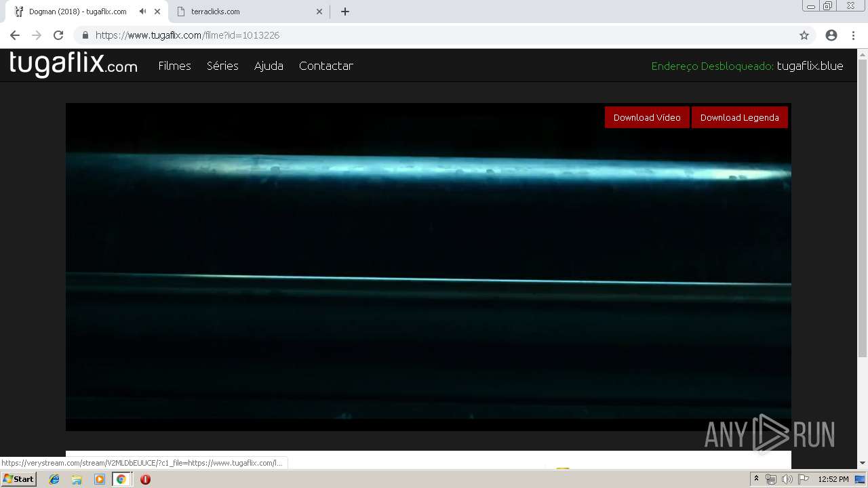Open the Chrome three-dot menu
Image resolution: width=868 pixels, height=488 pixels.
tap(853, 35)
